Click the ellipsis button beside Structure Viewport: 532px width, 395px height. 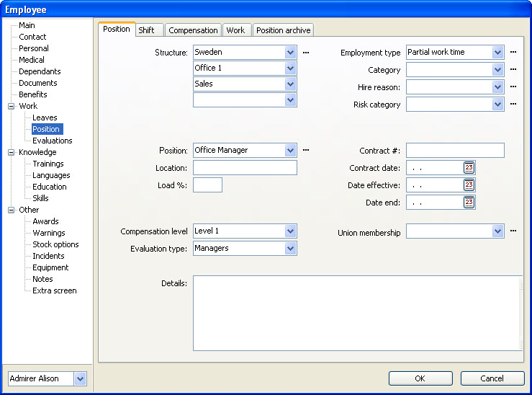tap(306, 53)
